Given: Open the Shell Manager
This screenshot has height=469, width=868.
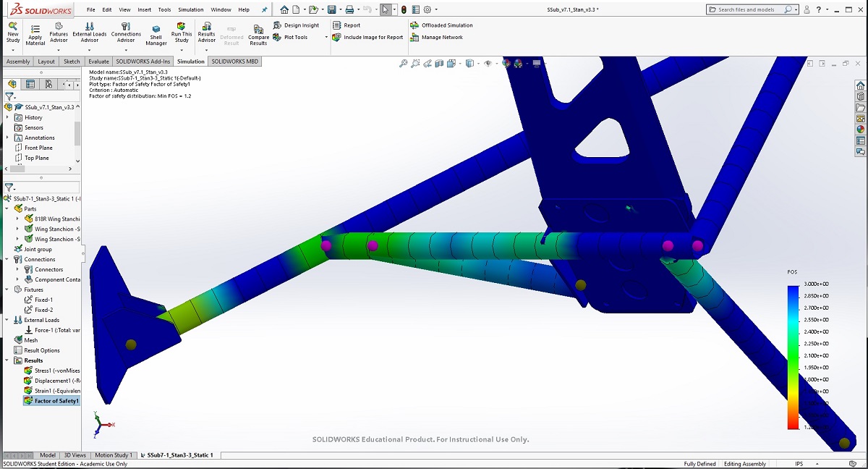Looking at the screenshot, I should coord(156,35).
